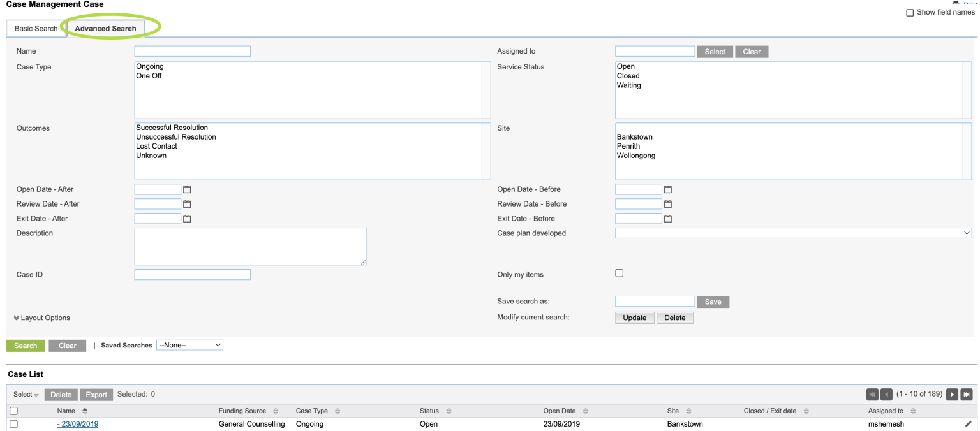
Task: Open the calendar picker for Open Date - After
Action: pos(187,189)
